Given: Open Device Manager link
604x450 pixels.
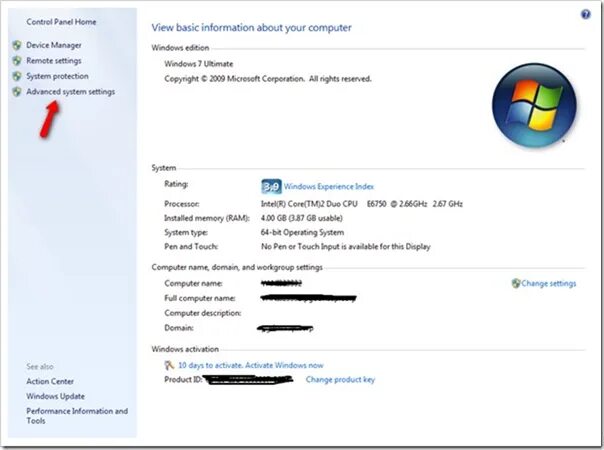Looking at the screenshot, I should point(54,45).
